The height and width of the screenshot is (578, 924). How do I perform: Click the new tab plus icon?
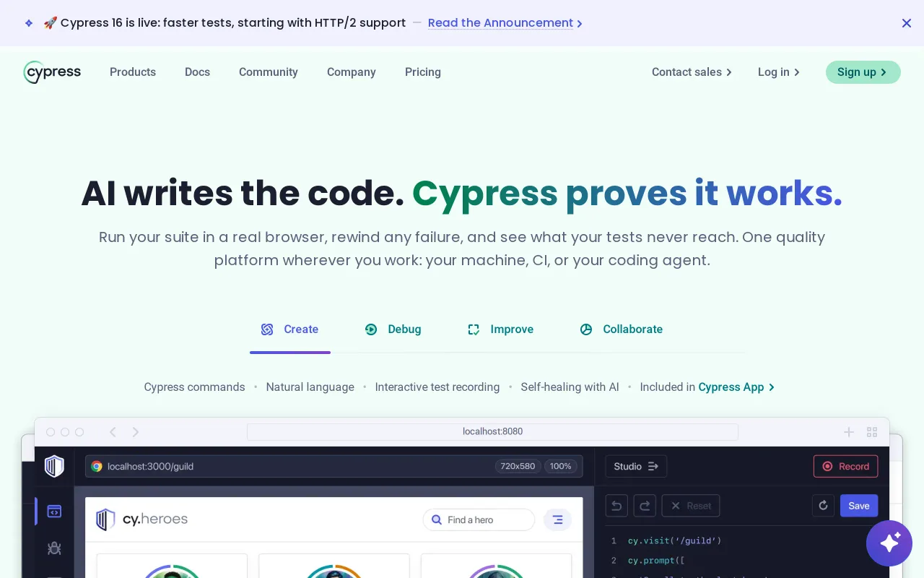click(x=849, y=432)
